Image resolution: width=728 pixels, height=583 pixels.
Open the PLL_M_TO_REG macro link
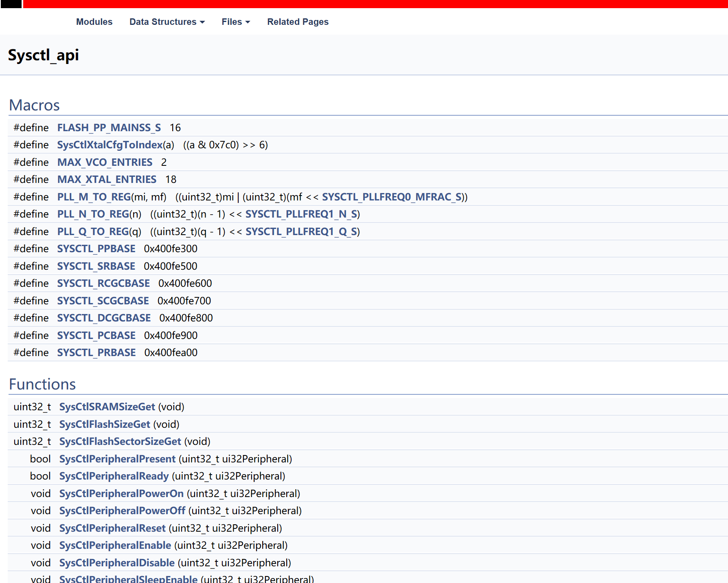point(94,197)
